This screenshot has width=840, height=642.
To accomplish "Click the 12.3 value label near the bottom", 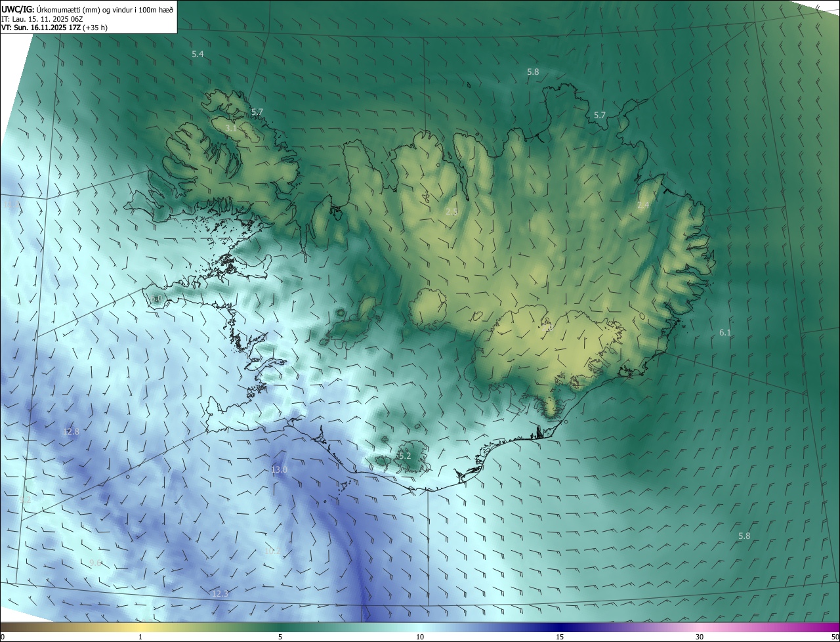I will (x=220, y=594).
